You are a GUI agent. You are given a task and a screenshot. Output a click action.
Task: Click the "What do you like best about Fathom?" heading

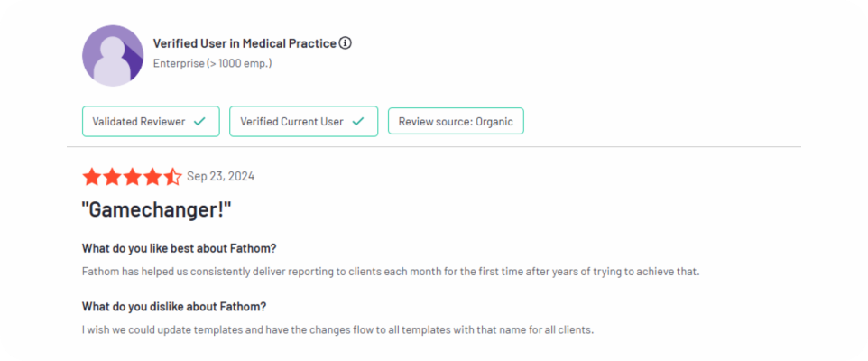pos(180,248)
